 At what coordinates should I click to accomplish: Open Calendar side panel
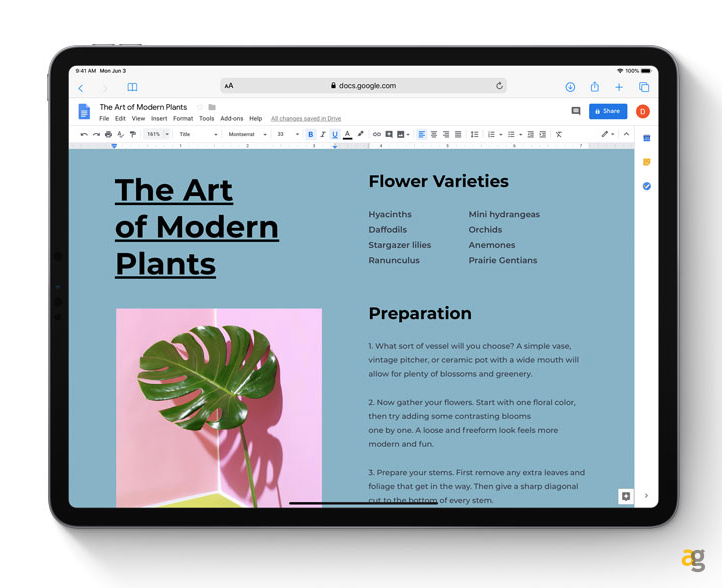[646, 138]
